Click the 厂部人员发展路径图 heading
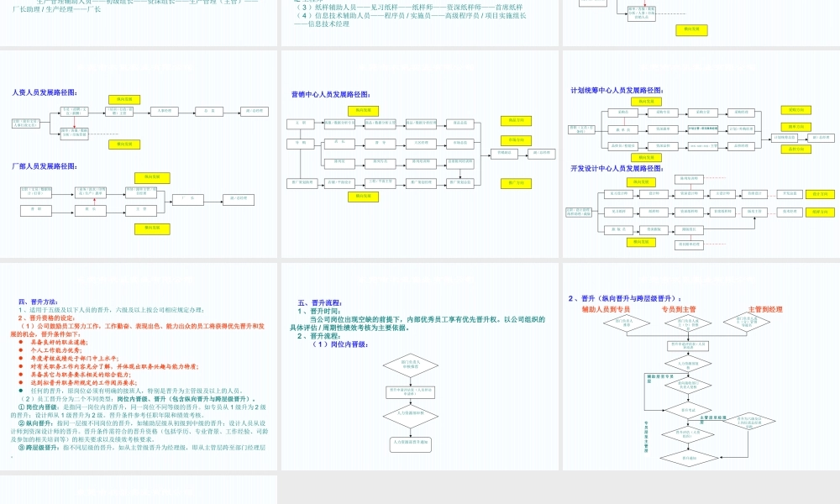 click(45, 165)
